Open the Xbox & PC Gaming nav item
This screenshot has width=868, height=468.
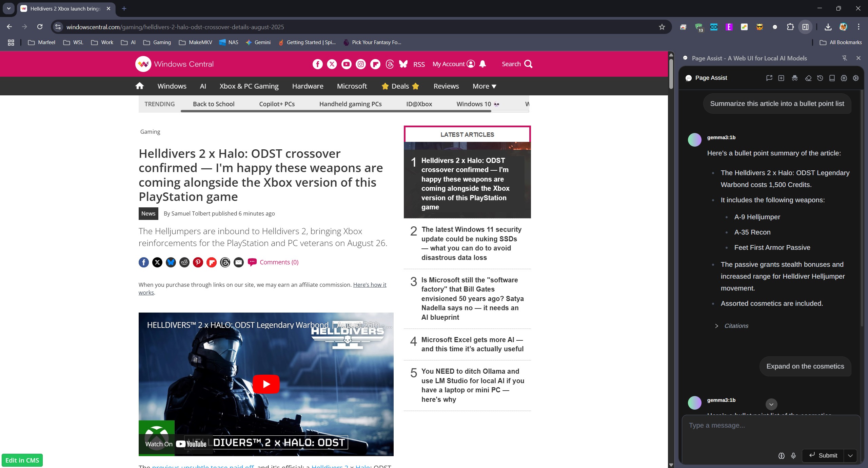click(x=249, y=86)
